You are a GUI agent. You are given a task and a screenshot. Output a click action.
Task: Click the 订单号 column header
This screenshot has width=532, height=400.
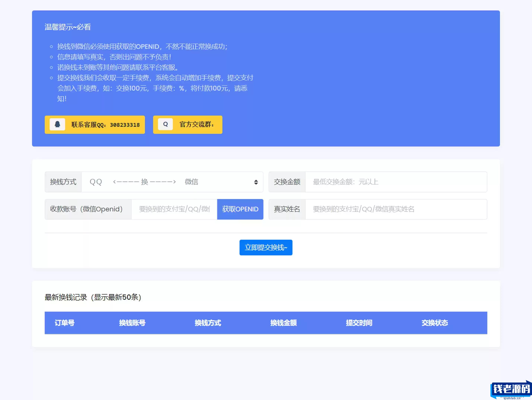[x=64, y=323]
